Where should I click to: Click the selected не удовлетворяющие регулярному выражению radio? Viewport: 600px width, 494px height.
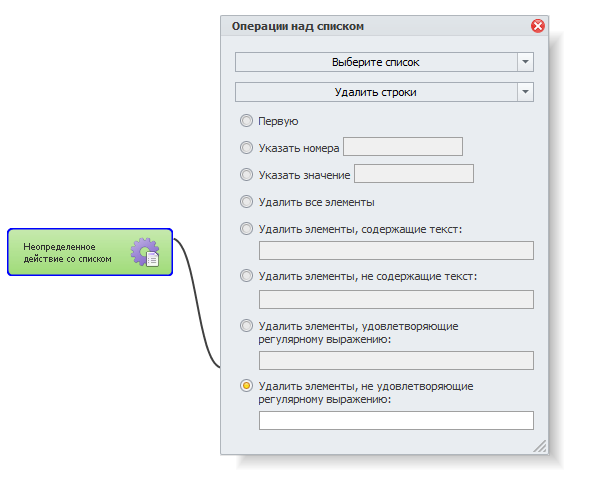tap(246, 386)
